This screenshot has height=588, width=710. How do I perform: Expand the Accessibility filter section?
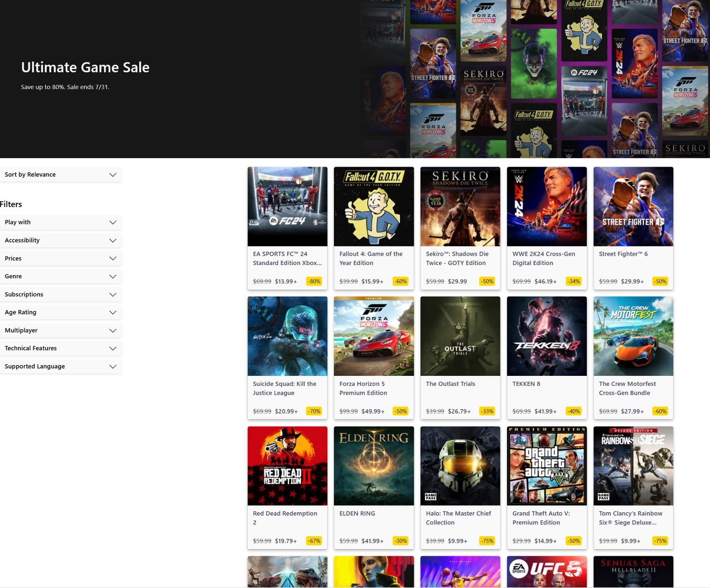coord(61,240)
